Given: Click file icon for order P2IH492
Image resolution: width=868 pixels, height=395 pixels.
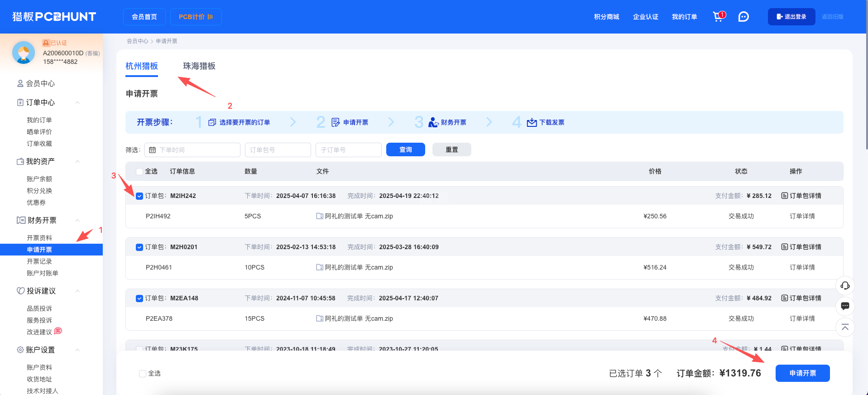Looking at the screenshot, I should pos(320,216).
